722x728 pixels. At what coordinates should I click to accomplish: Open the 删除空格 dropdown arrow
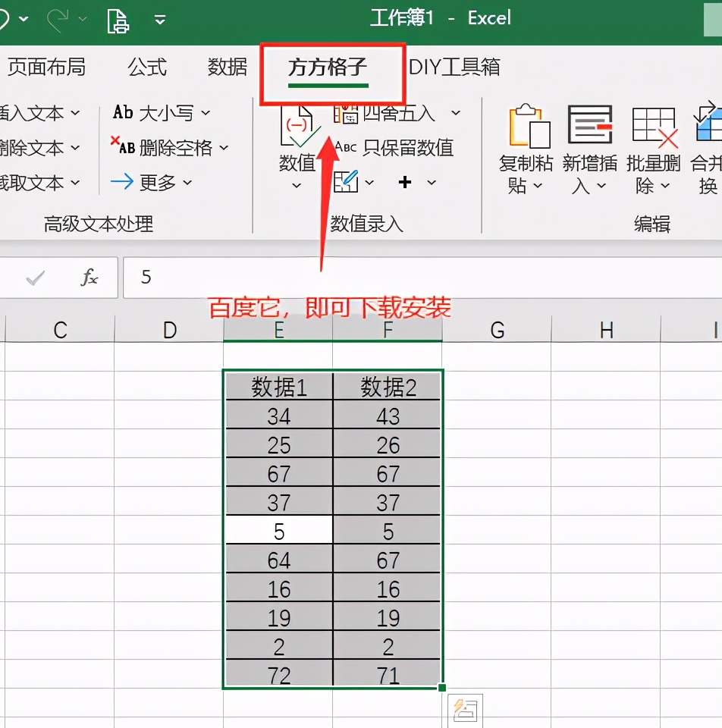point(224,148)
